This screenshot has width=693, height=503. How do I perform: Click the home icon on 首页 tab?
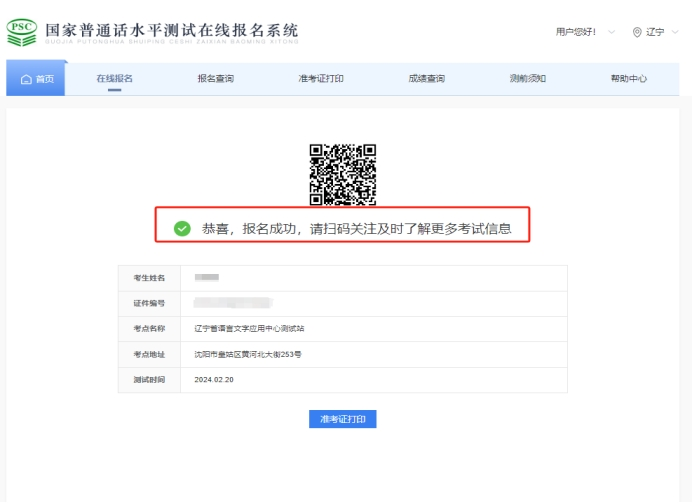[26, 79]
